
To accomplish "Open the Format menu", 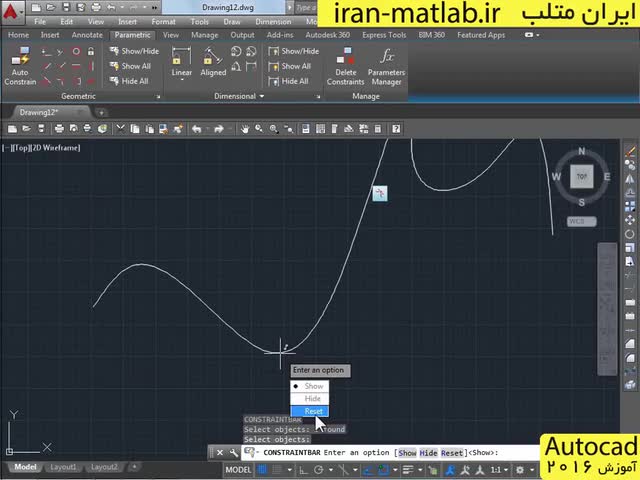I will tap(163, 22).
